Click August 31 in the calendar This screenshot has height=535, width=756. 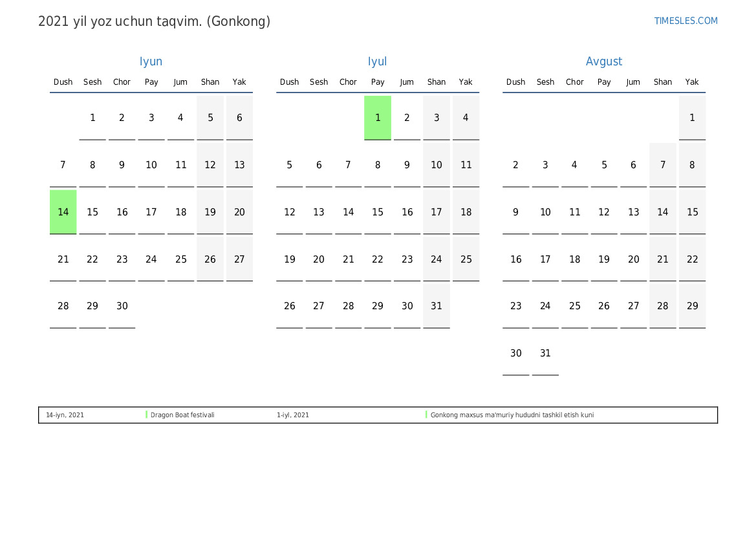pyautogui.click(x=545, y=353)
